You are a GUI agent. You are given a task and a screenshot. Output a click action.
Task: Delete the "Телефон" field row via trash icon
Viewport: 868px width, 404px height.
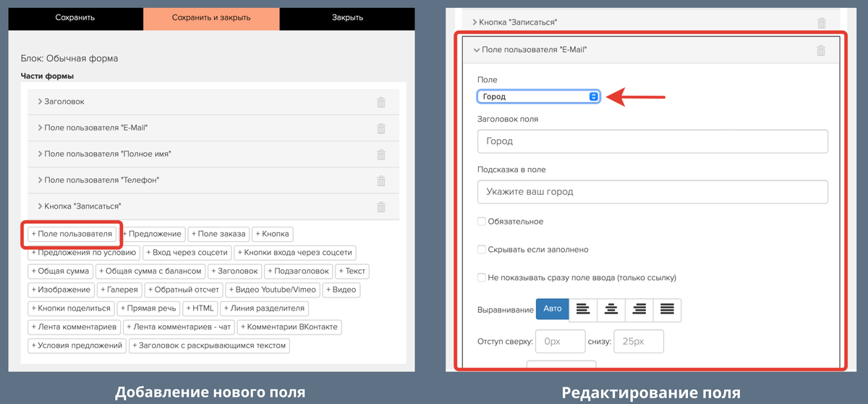coord(381,180)
